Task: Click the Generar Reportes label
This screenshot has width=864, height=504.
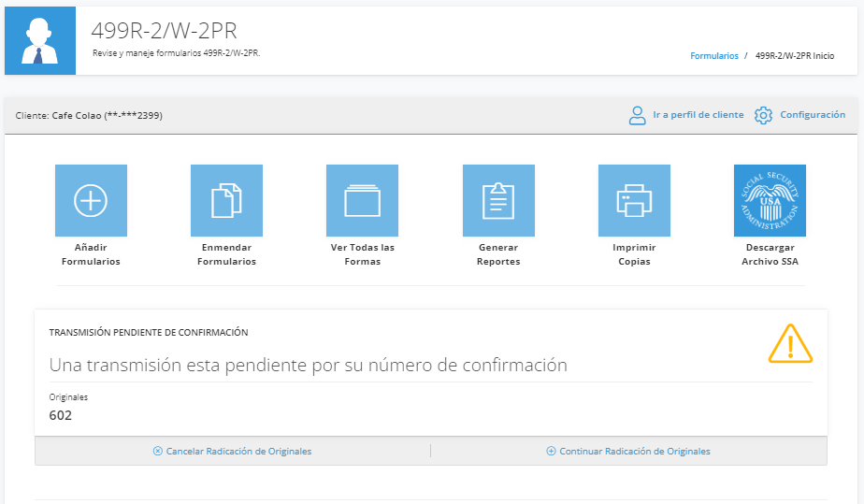Action: pos(498,254)
